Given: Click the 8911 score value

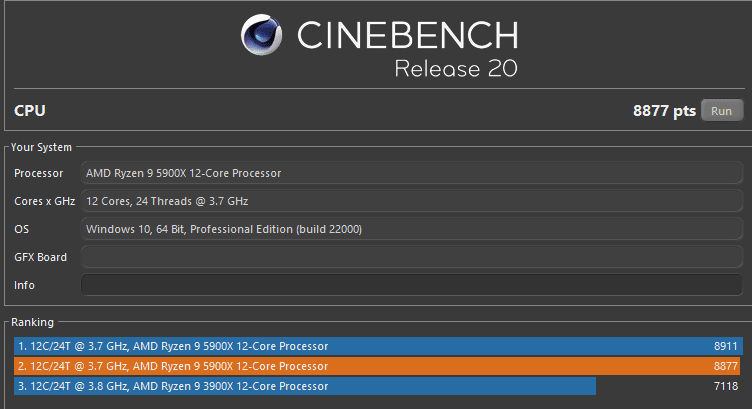Looking at the screenshot, I should [726, 346].
